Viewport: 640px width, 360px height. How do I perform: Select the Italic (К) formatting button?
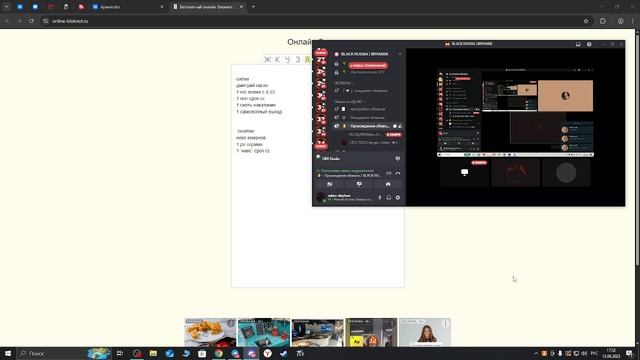pos(277,60)
